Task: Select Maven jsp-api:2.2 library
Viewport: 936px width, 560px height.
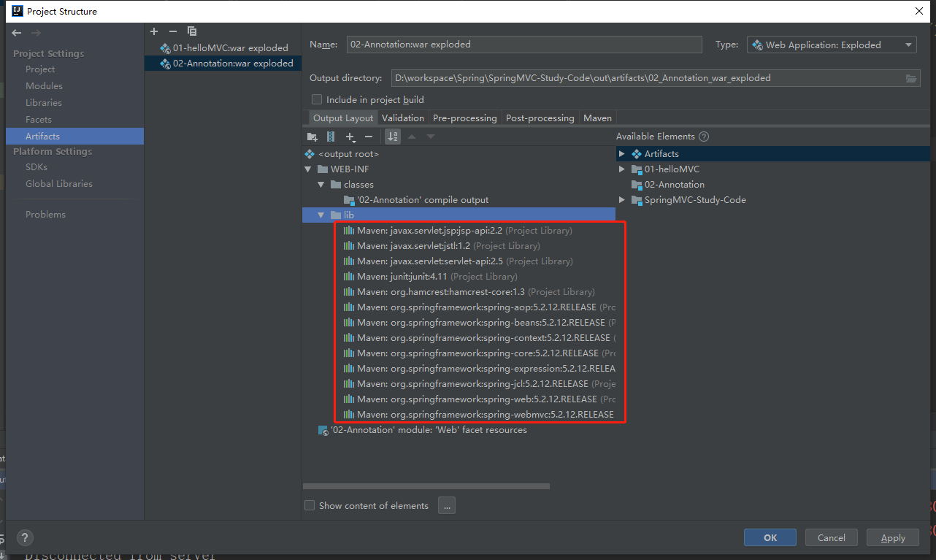Action: 458,231
